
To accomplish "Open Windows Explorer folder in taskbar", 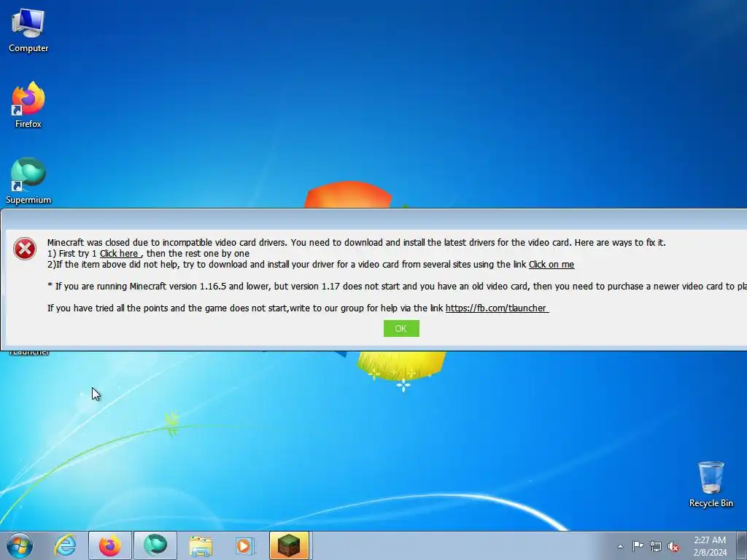I will pyautogui.click(x=201, y=545).
